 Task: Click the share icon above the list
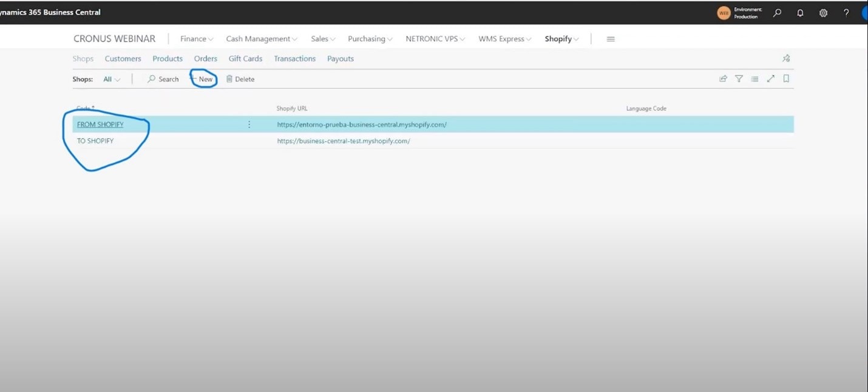pyautogui.click(x=723, y=78)
